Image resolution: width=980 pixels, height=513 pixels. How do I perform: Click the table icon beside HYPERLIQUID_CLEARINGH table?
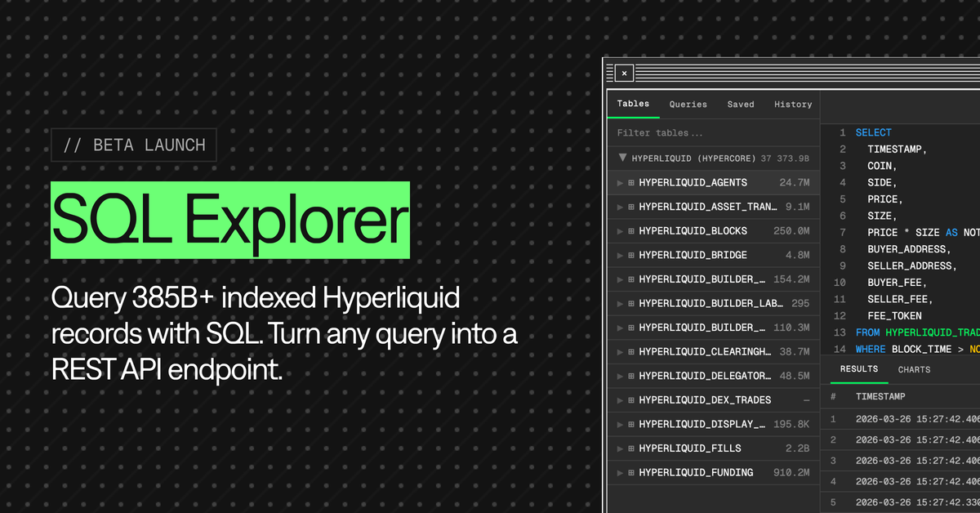click(630, 351)
